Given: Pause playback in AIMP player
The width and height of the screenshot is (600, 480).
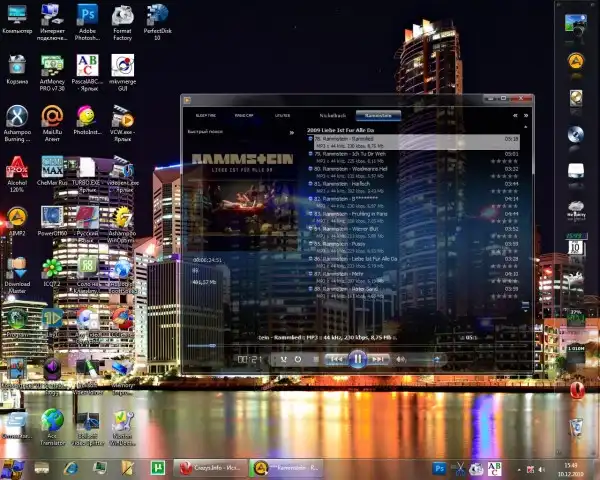Looking at the screenshot, I should pos(357,358).
